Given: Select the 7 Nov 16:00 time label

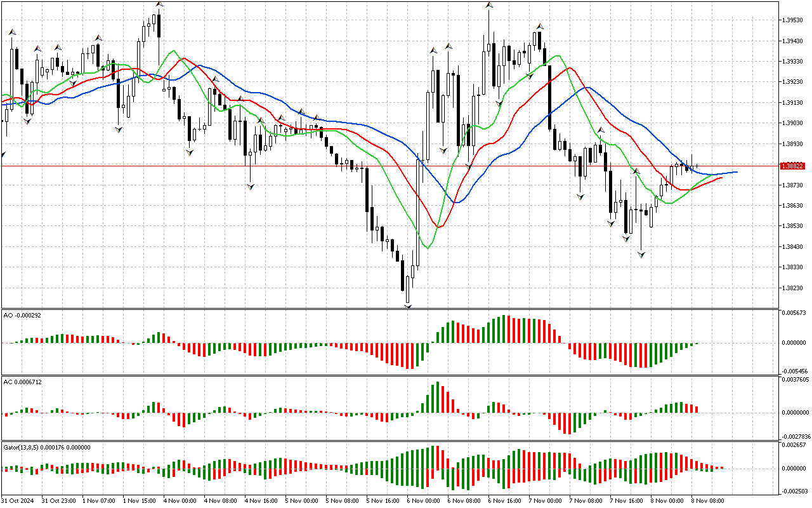Looking at the screenshot, I should pos(627,501).
